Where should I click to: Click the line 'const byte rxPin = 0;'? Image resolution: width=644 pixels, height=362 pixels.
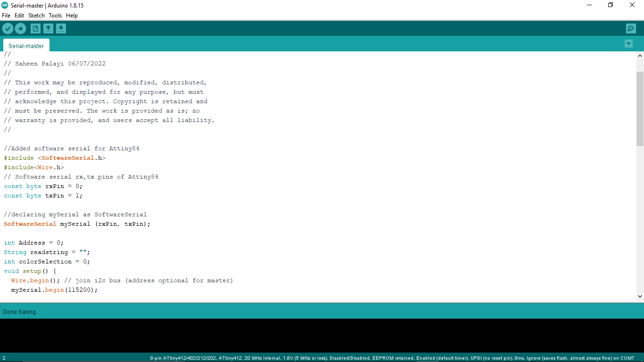(43, 186)
